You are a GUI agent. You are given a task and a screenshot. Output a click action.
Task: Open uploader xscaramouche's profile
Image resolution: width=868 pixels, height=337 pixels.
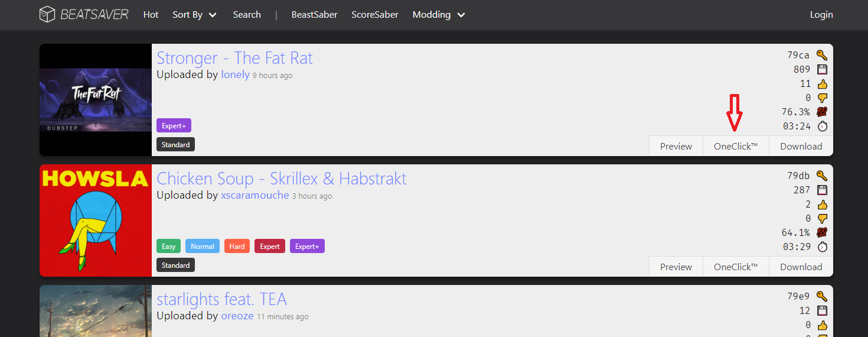tap(255, 196)
